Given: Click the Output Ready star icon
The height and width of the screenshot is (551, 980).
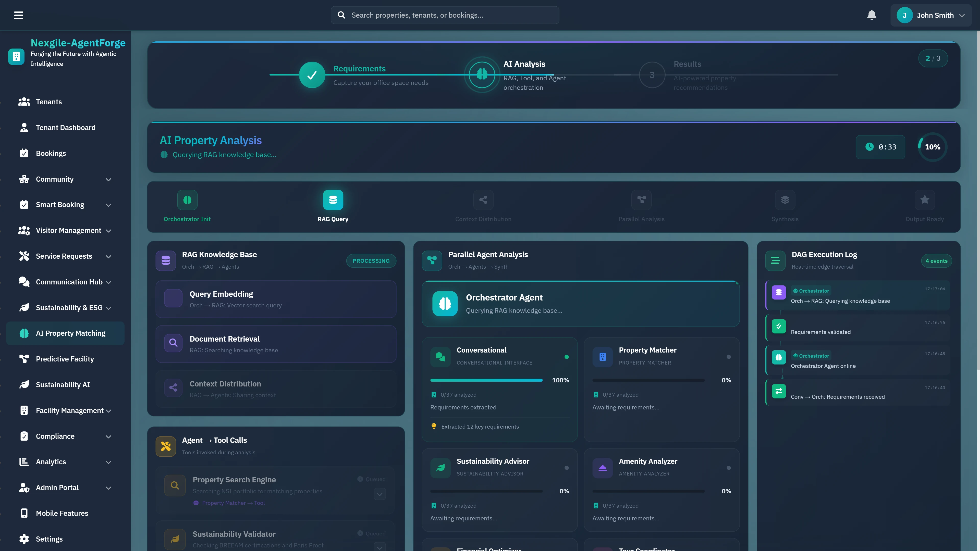Looking at the screenshot, I should coord(924,200).
